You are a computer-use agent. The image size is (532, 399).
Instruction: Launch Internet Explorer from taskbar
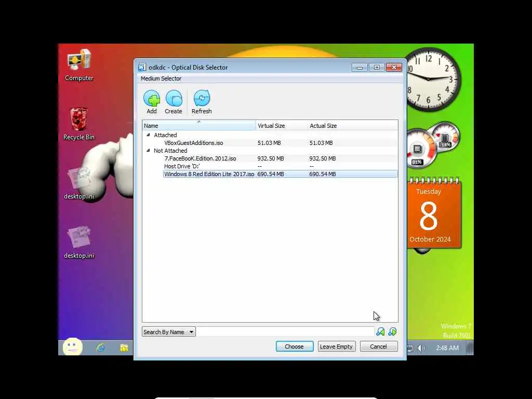point(100,348)
